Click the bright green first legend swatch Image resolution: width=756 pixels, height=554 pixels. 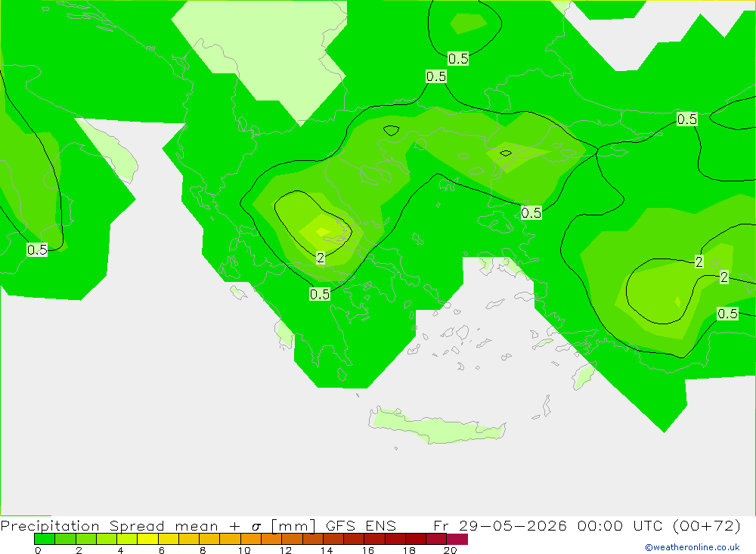coord(45,539)
